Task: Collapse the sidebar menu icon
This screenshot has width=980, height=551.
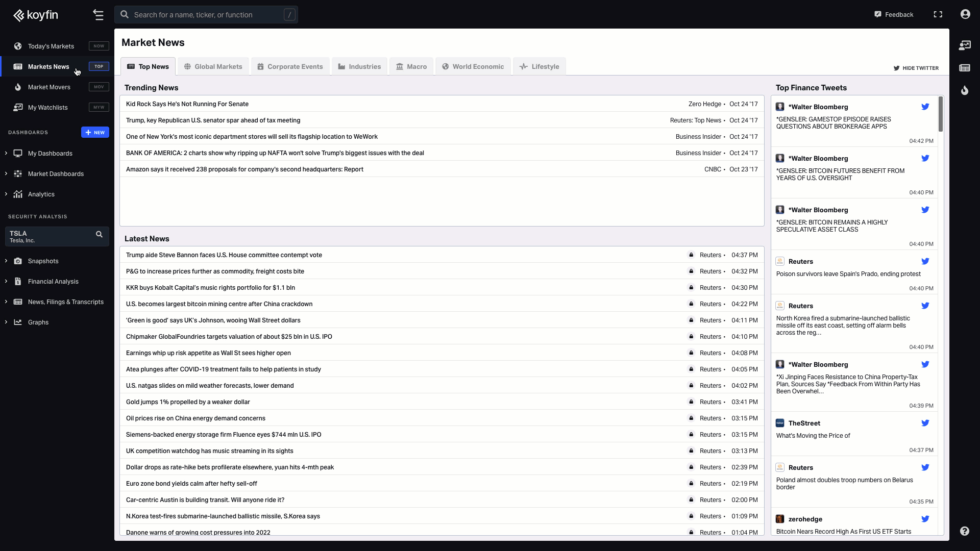Action: coord(99,15)
